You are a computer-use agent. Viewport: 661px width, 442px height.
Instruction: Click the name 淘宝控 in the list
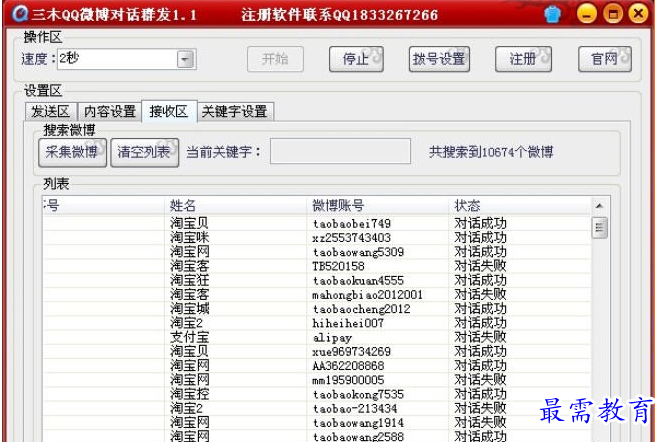tap(189, 394)
